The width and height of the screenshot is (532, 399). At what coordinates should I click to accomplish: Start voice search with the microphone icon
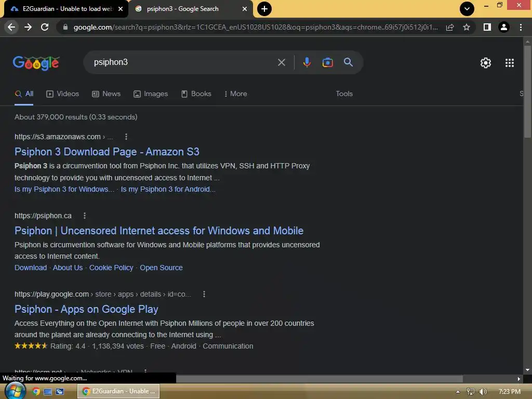point(307,62)
